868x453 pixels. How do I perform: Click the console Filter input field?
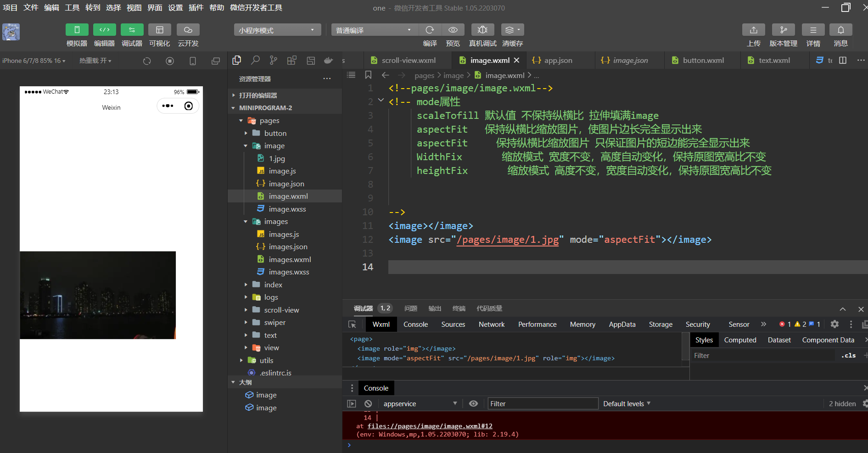542,404
